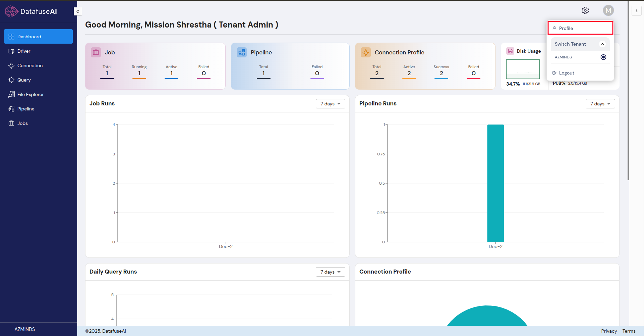This screenshot has height=336, width=644.
Task: Click the Job card briefcase icon
Action: (96, 52)
